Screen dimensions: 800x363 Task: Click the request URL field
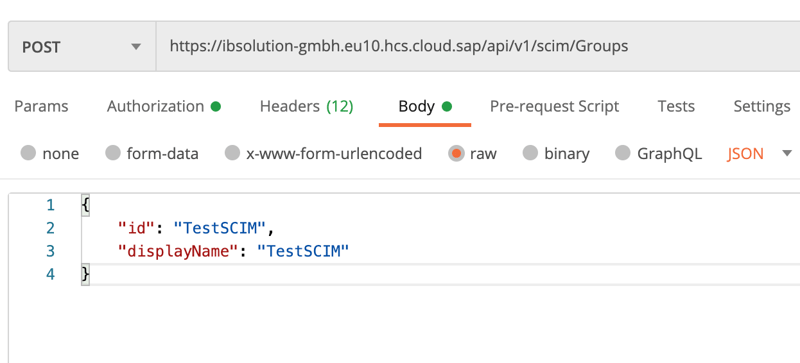tap(478, 46)
